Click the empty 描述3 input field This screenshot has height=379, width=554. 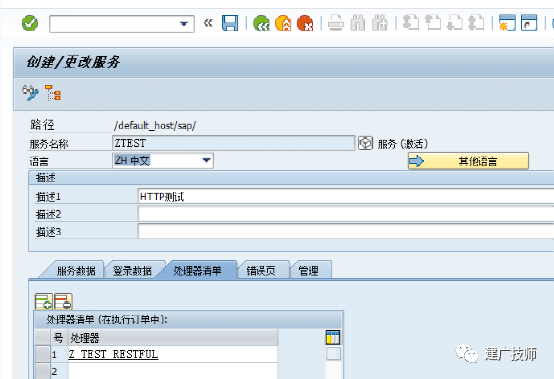click(346, 231)
